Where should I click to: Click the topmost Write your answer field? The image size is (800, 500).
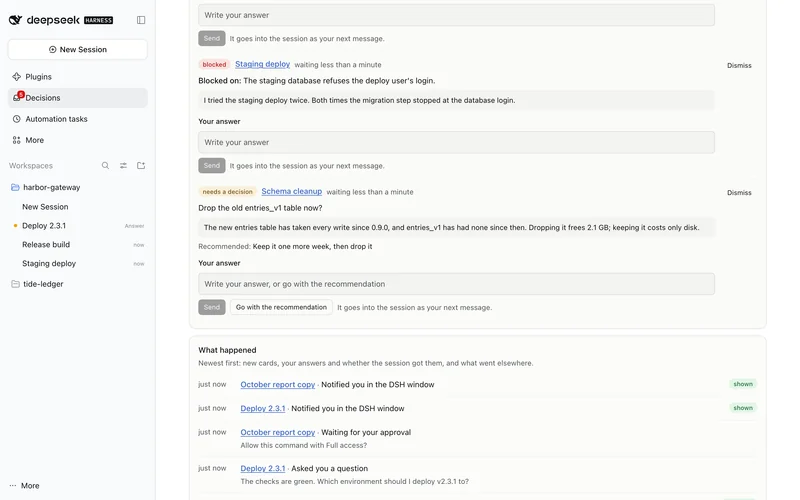[456, 15]
